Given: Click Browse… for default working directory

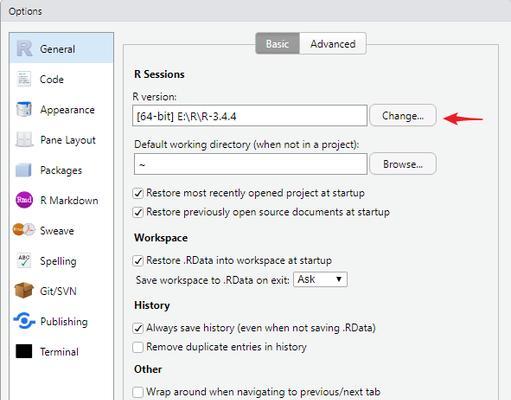Looking at the screenshot, I should pyautogui.click(x=403, y=164).
